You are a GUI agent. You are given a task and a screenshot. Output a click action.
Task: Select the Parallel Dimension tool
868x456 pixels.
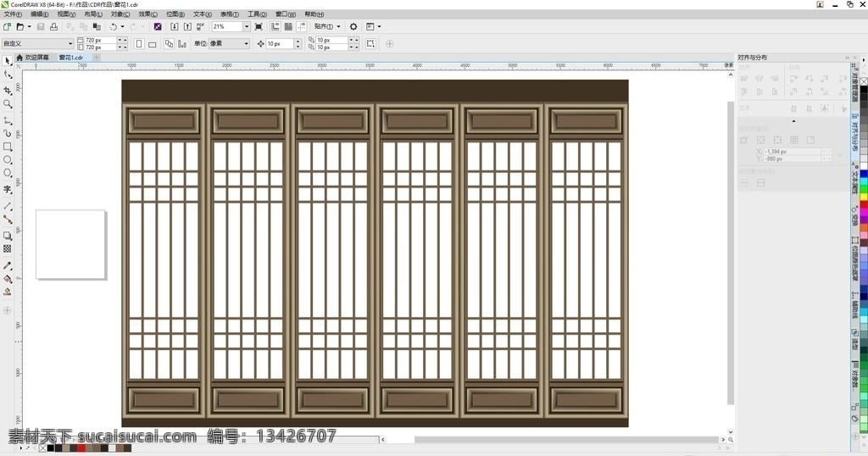pos(7,206)
